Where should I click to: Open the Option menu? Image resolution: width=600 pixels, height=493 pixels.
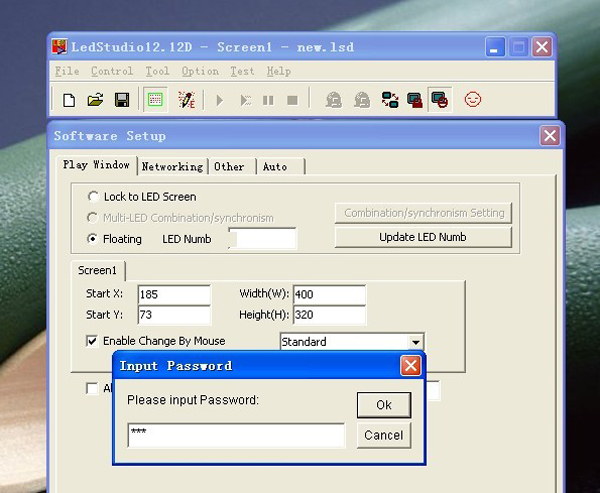tap(200, 71)
